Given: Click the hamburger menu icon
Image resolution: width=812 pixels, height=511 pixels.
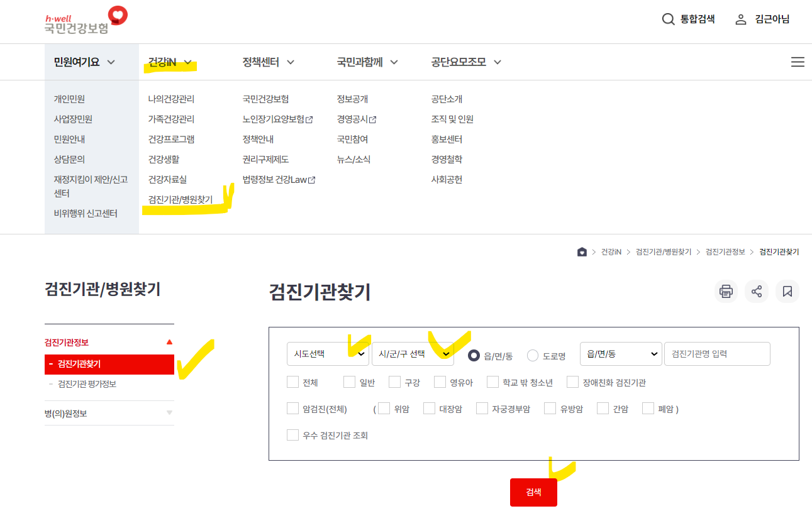Looking at the screenshot, I should (x=797, y=62).
